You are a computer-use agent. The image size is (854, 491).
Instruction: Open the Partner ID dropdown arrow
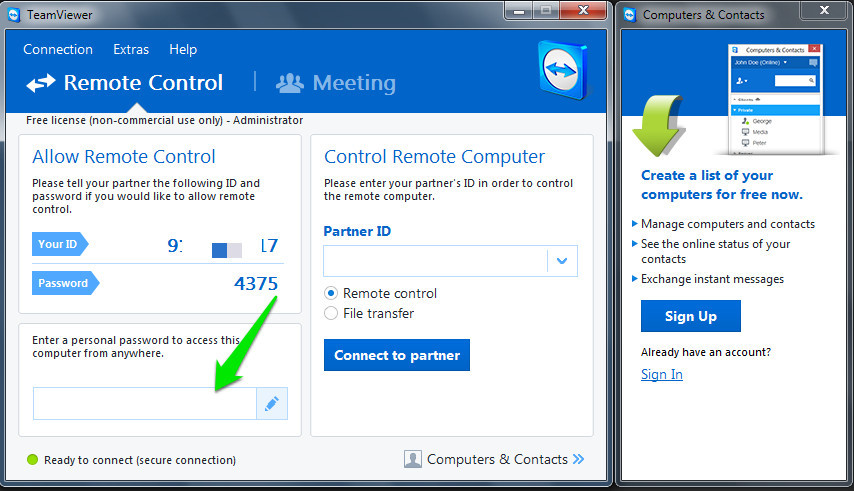562,261
